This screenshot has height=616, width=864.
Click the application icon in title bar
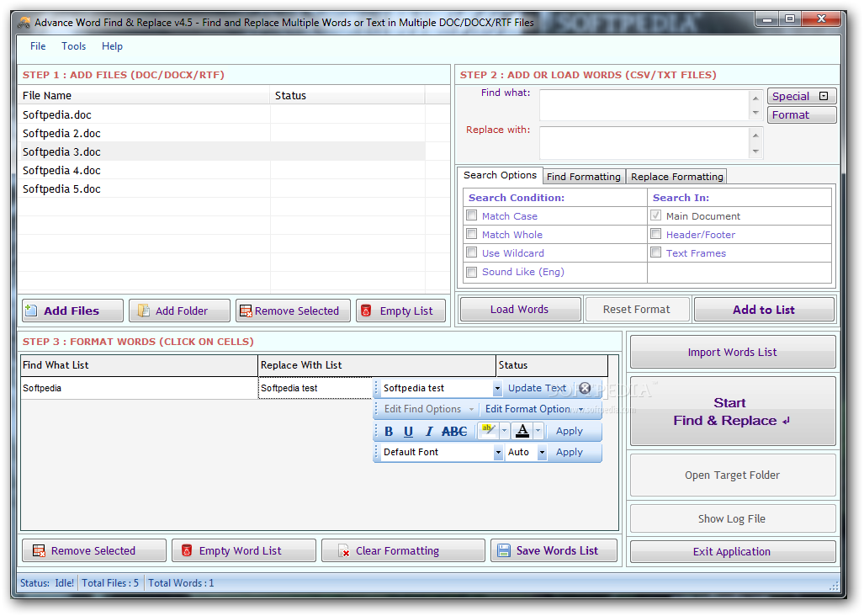coord(24,23)
